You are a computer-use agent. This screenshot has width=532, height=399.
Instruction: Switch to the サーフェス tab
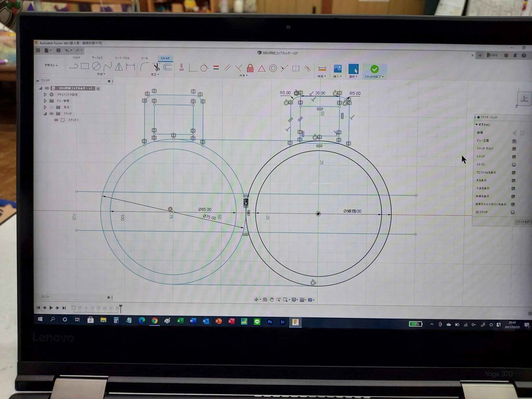(x=97, y=58)
